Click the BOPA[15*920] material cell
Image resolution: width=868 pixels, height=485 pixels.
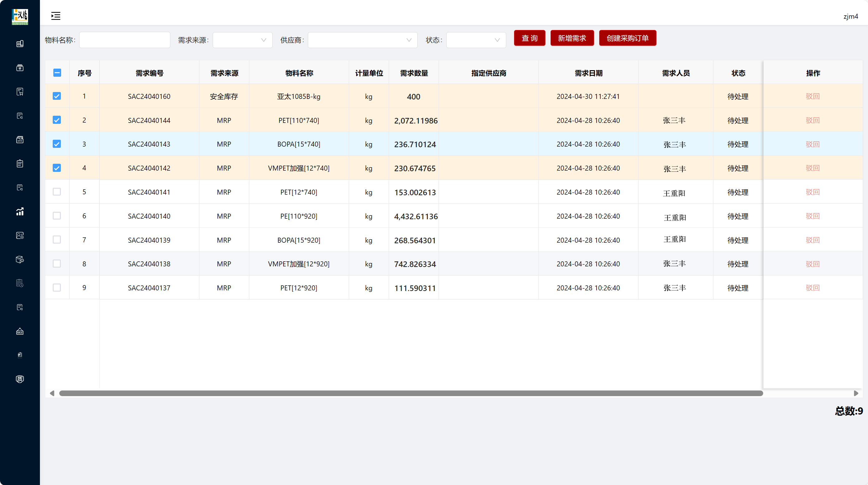pyautogui.click(x=298, y=240)
